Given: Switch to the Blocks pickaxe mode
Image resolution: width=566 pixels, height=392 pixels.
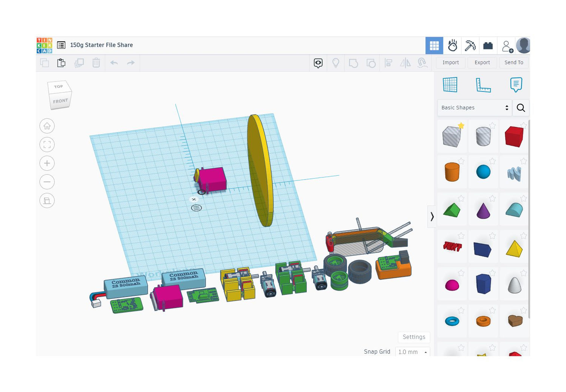Looking at the screenshot, I should click(x=470, y=46).
